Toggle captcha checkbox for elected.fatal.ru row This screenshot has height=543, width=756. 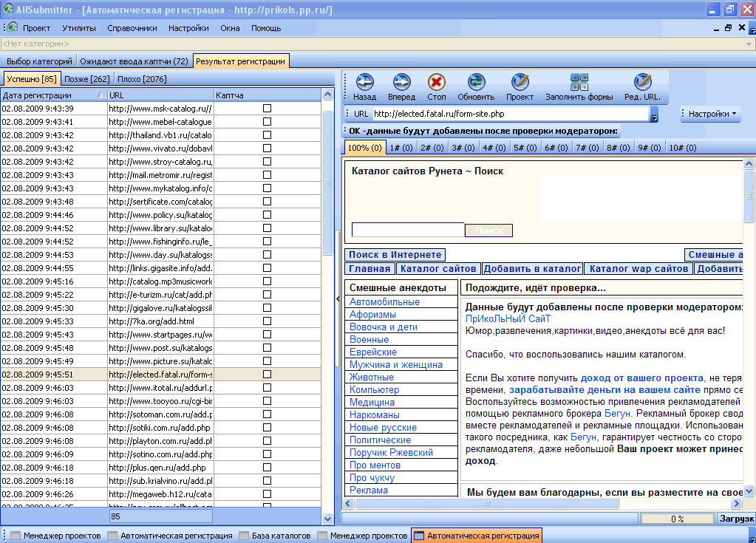[268, 375]
